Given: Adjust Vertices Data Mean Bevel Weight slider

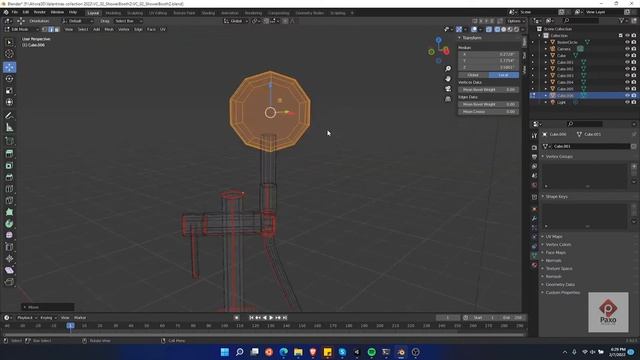Looking at the screenshot, I should (489, 89).
